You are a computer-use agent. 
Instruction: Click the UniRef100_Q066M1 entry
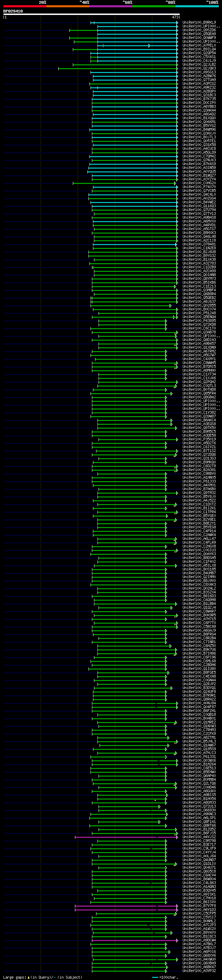(199, 122)
